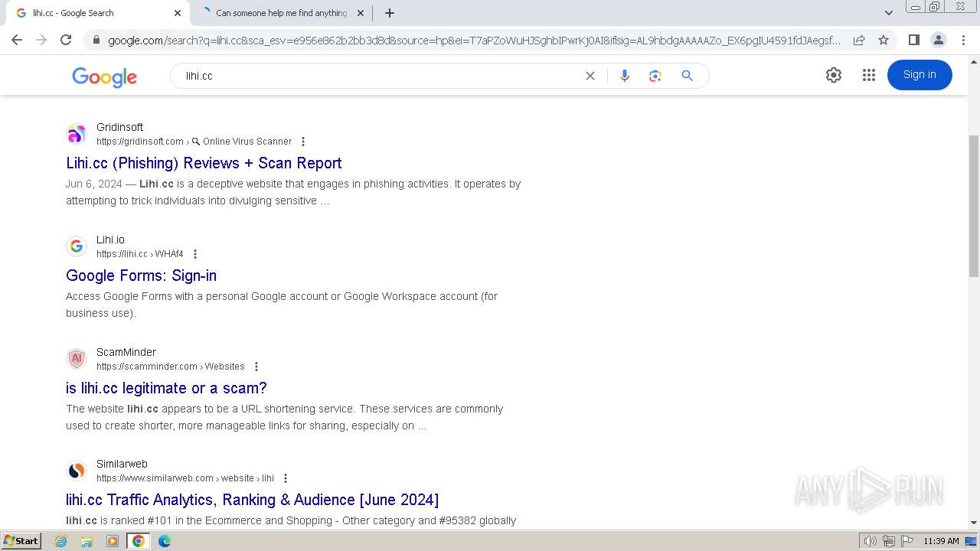Click scrollbar down arrow
Screen dimensions: 980x551
[x=974, y=523]
